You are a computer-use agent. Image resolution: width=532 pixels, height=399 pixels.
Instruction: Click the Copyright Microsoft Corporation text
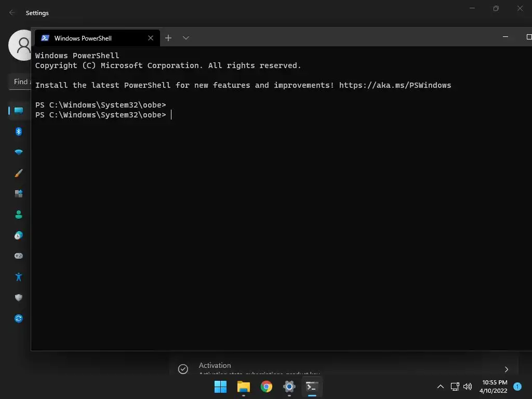[x=168, y=65]
